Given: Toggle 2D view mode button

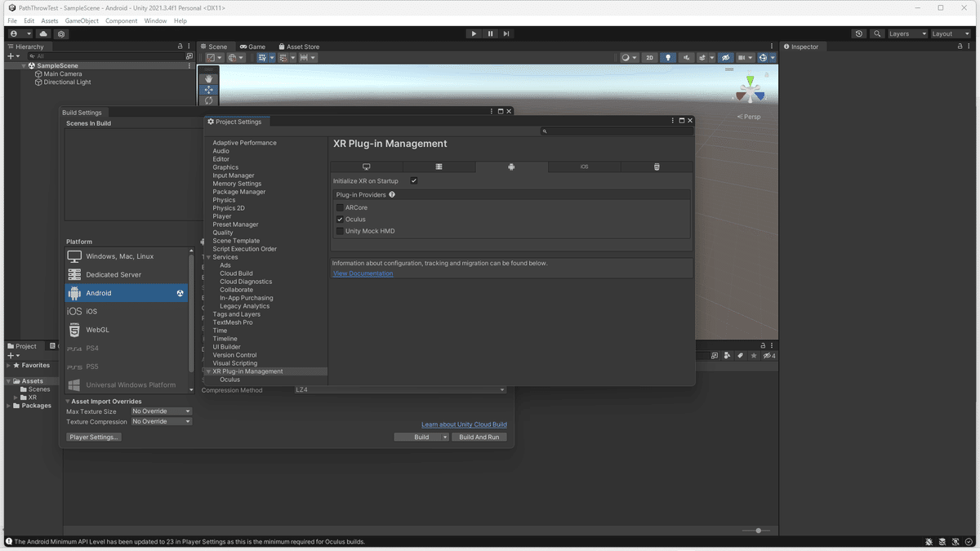Looking at the screenshot, I should click(650, 58).
